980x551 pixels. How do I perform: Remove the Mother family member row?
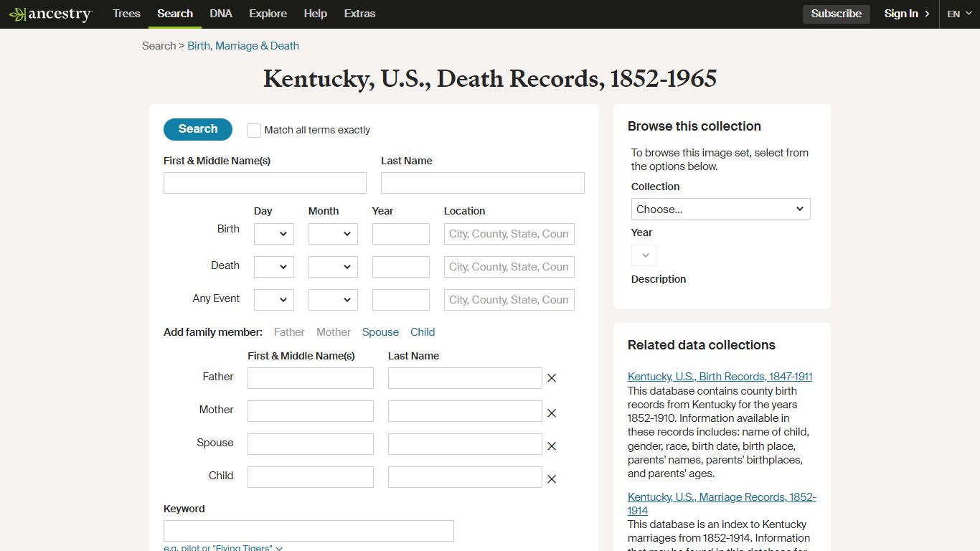(x=552, y=413)
